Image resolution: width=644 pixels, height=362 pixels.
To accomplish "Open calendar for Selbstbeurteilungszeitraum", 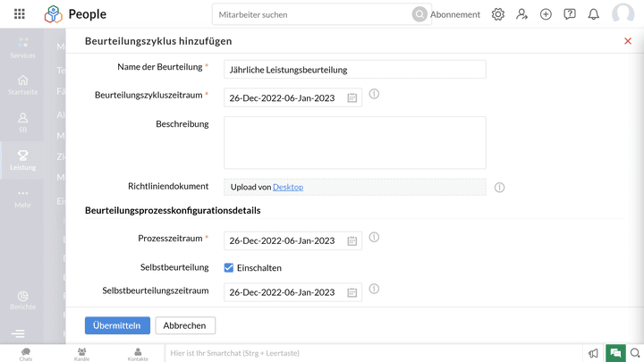I will pos(352,292).
